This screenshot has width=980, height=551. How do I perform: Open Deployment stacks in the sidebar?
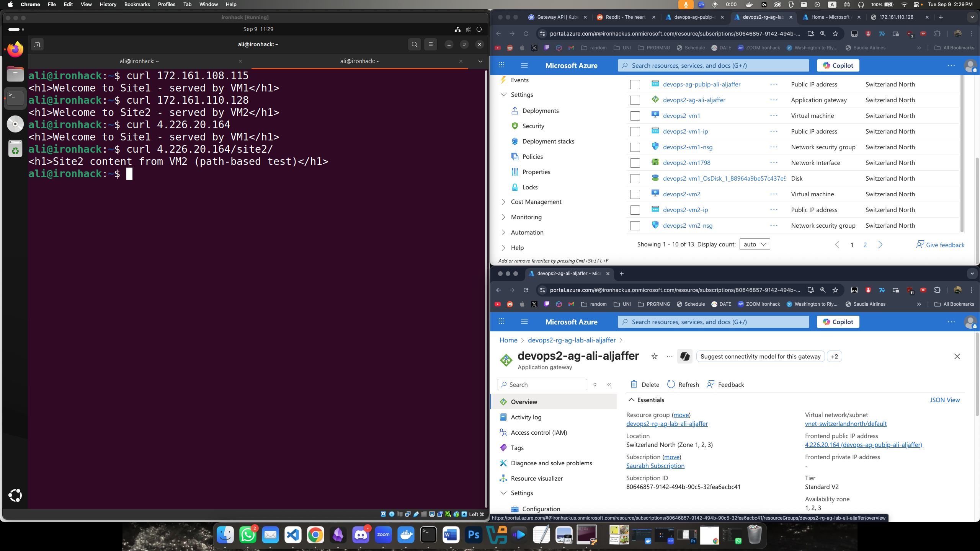click(x=548, y=141)
